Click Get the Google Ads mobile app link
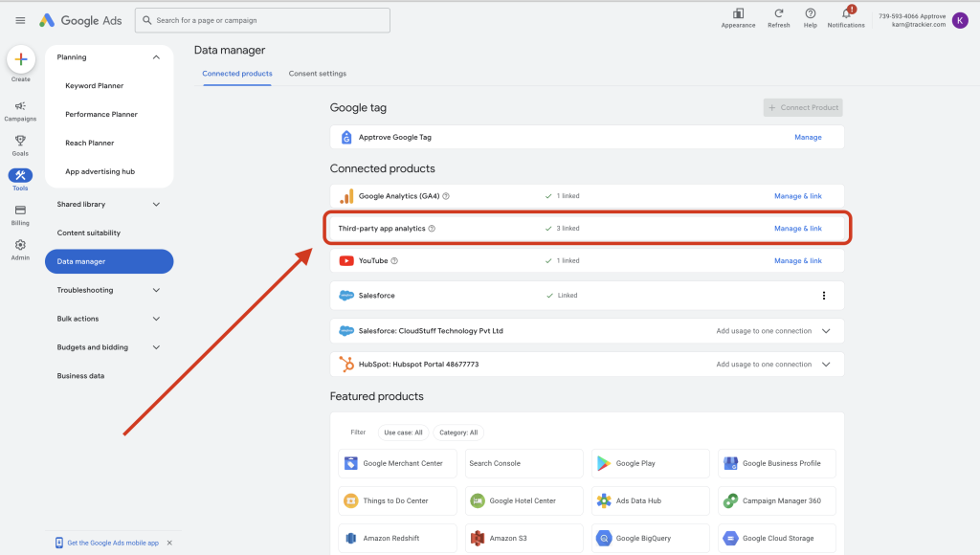 (x=113, y=544)
